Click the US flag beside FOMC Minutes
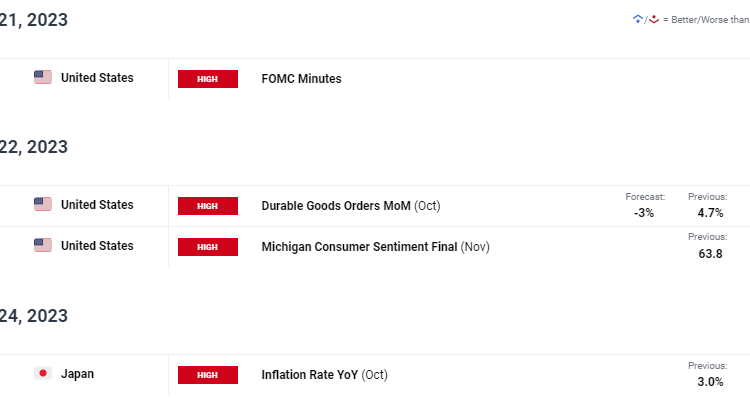This screenshot has width=750, height=412. 43,78
